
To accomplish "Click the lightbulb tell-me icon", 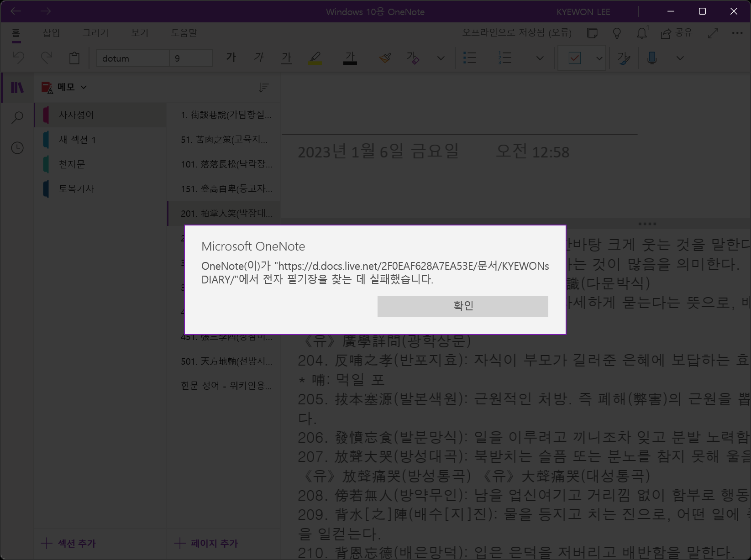I will [x=617, y=33].
